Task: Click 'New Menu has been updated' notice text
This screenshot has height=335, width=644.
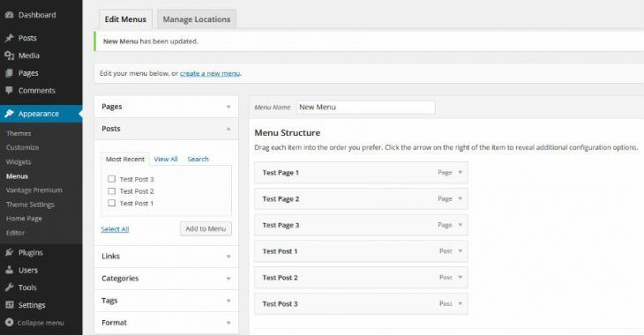Action: tap(150, 41)
